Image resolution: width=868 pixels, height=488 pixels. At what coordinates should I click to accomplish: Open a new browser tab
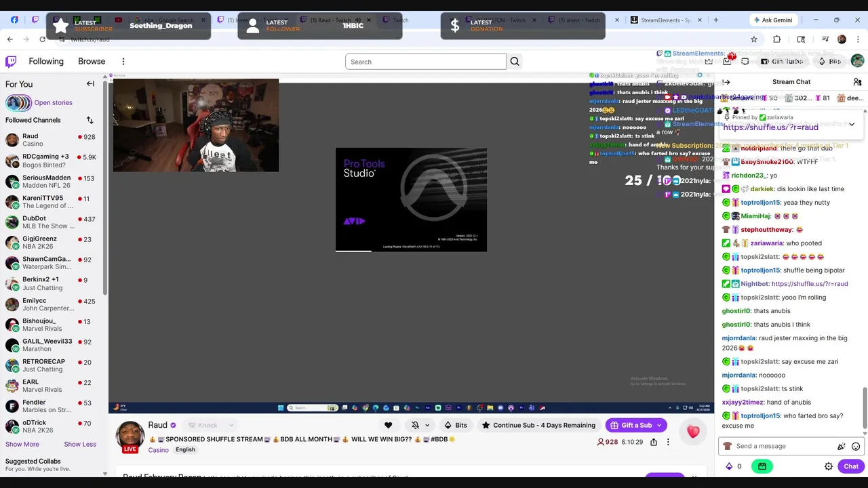point(715,20)
